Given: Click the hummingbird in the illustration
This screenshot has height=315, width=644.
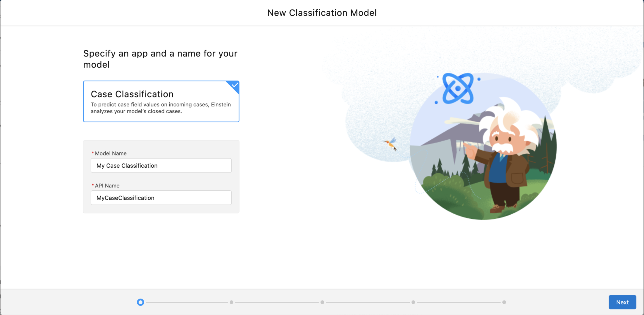Looking at the screenshot, I should click(391, 144).
